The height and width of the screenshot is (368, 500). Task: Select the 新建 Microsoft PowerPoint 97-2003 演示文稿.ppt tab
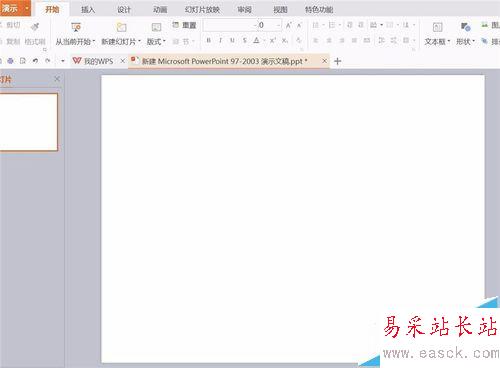coord(224,61)
